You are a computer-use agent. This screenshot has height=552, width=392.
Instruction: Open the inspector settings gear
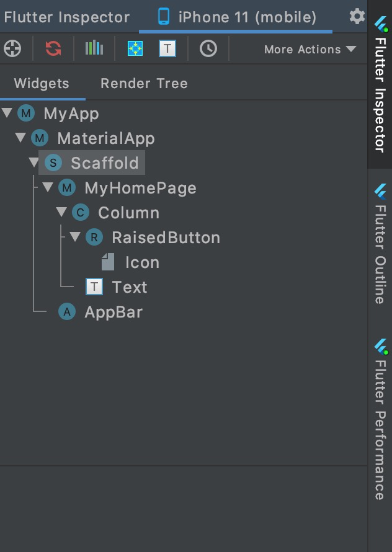(x=357, y=16)
